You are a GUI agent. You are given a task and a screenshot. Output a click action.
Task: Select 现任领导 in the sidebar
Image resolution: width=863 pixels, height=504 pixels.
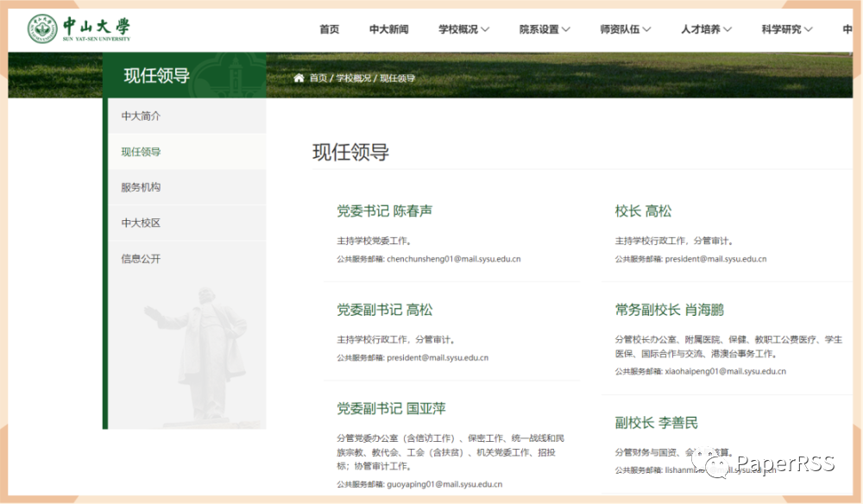pos(141,152)
